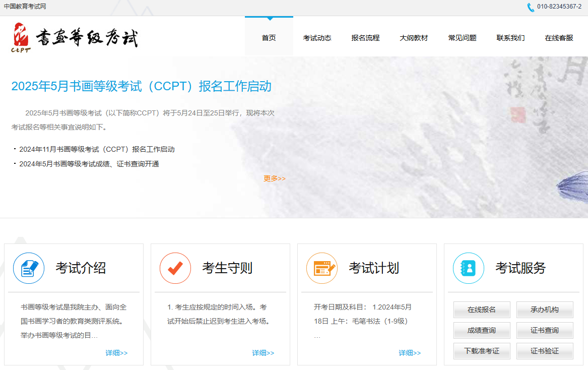Click the 考试计划 card heading
588x370 pixels.
coord(374,268)
